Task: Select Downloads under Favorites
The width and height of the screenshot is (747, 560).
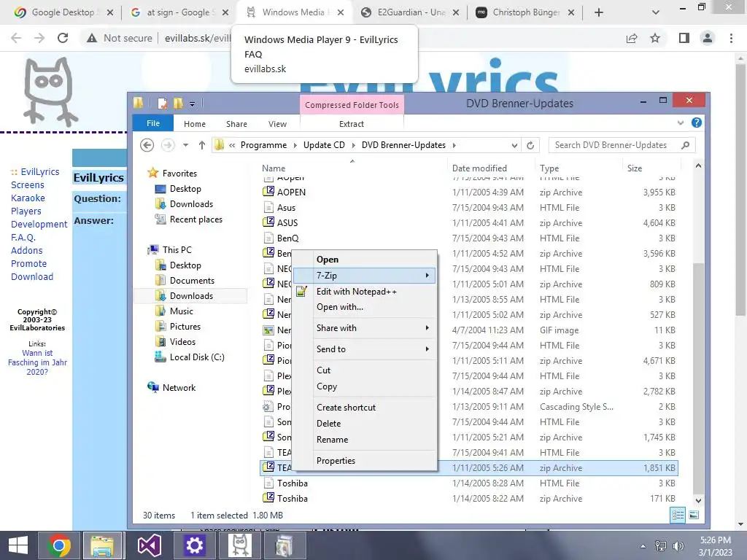Action: point(191,204)
